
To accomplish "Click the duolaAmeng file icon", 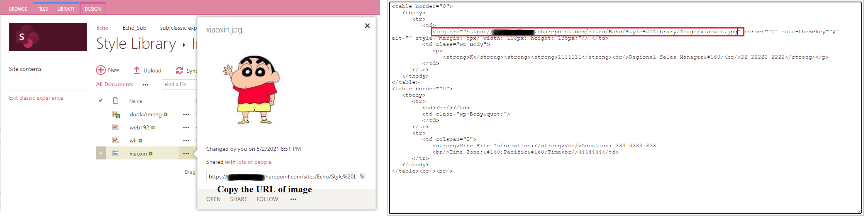I will click(116, 114).
